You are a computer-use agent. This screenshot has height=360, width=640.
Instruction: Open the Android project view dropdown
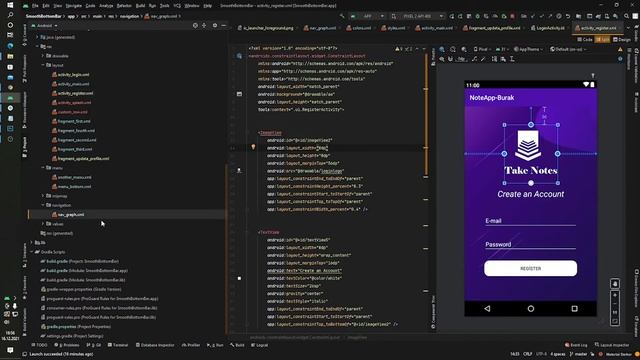click(x=45, y=26)
